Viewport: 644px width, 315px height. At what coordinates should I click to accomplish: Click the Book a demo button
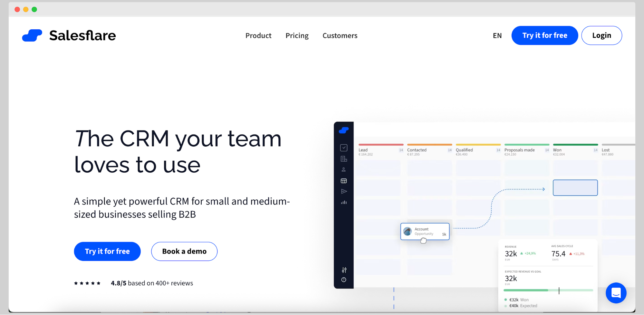184,251
